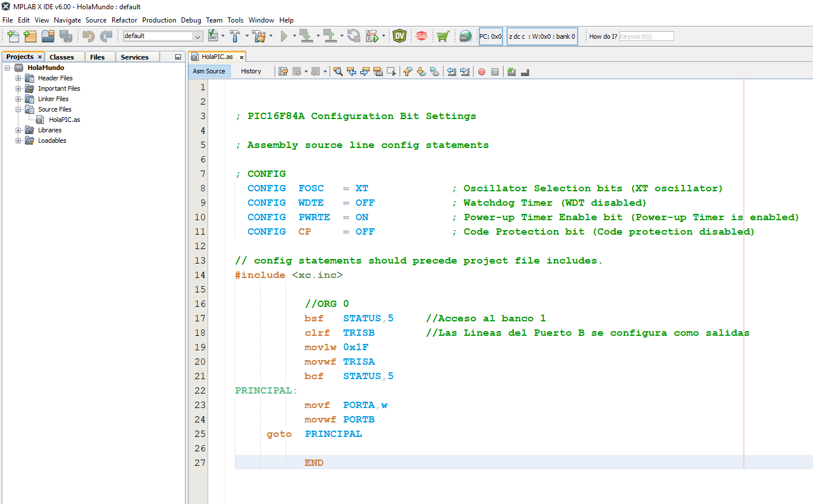Click the How do I keyword search field
Image resolution: width=813 pixels, height=504 pixels.
tap(646, 36)
